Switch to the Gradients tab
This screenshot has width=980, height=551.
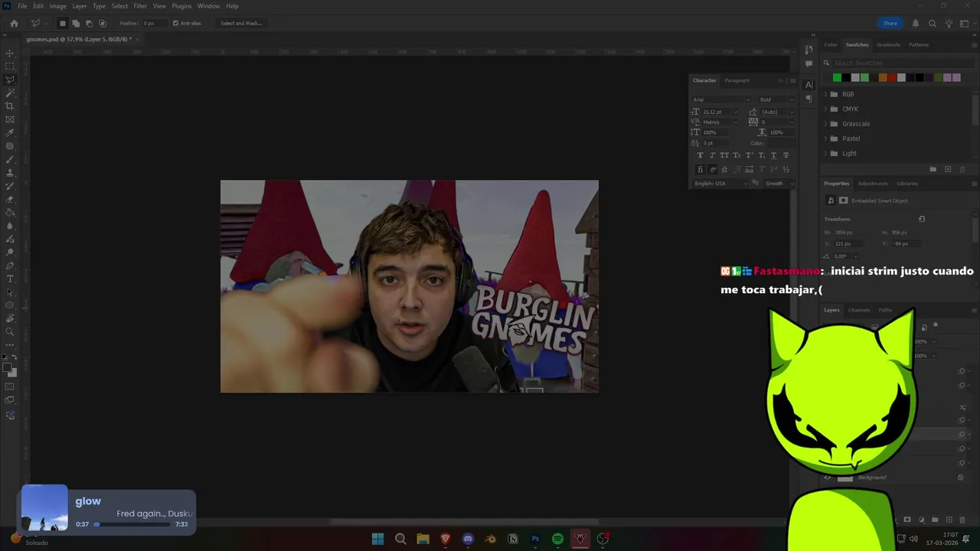pyautogui.click(x=888, y=44)
